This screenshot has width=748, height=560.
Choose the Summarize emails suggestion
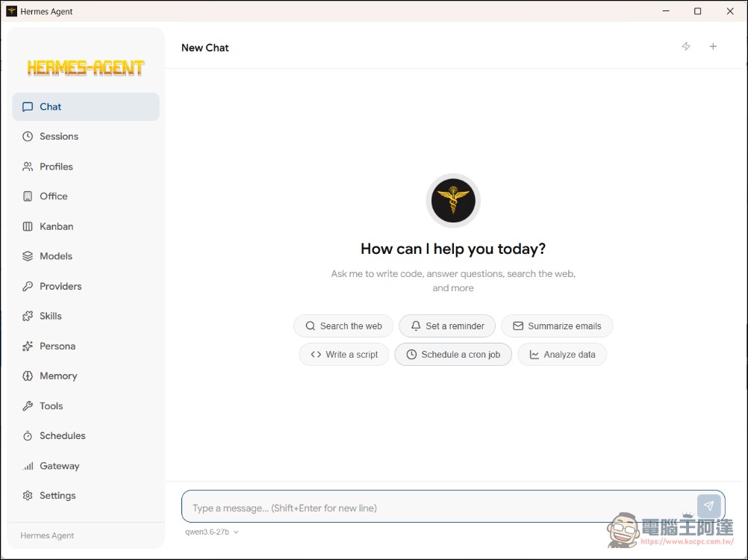[x=557, y=326]
